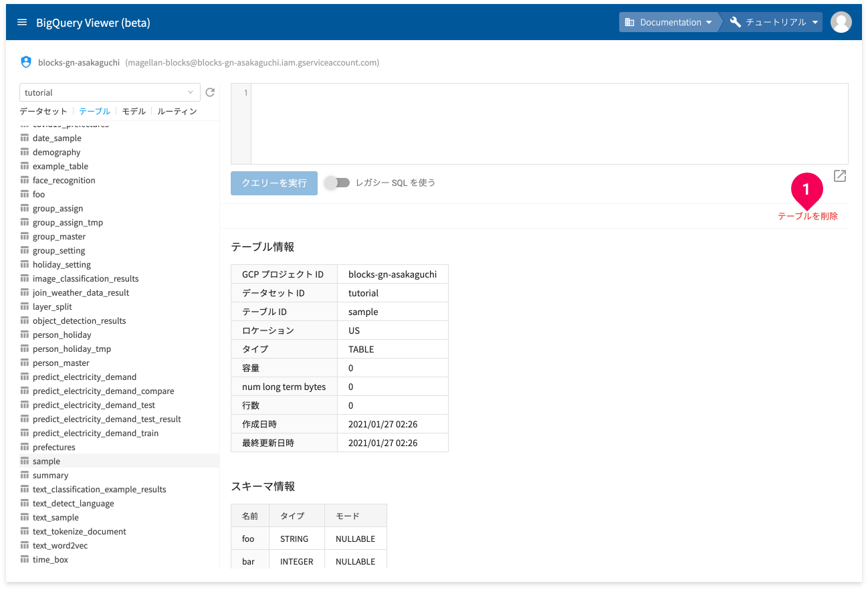Click the table icon next to group_master
Image resolution: width=868 pixels, height=590 pixels.
pyautogui.click(x=25, y=236)
